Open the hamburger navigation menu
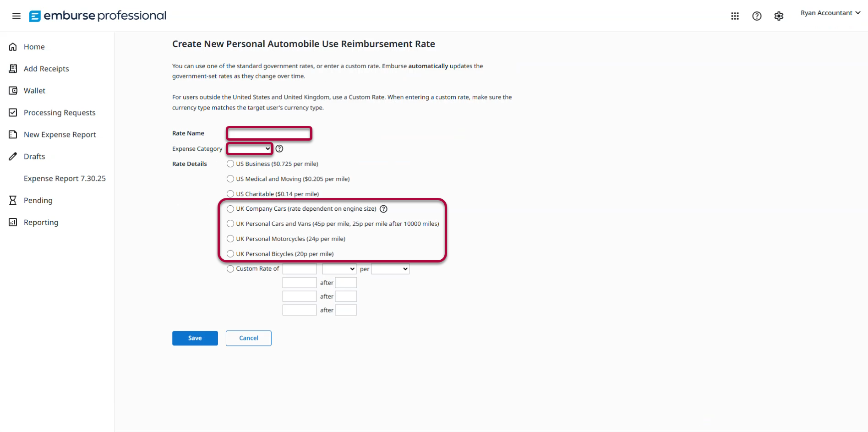 coord(16,16)
